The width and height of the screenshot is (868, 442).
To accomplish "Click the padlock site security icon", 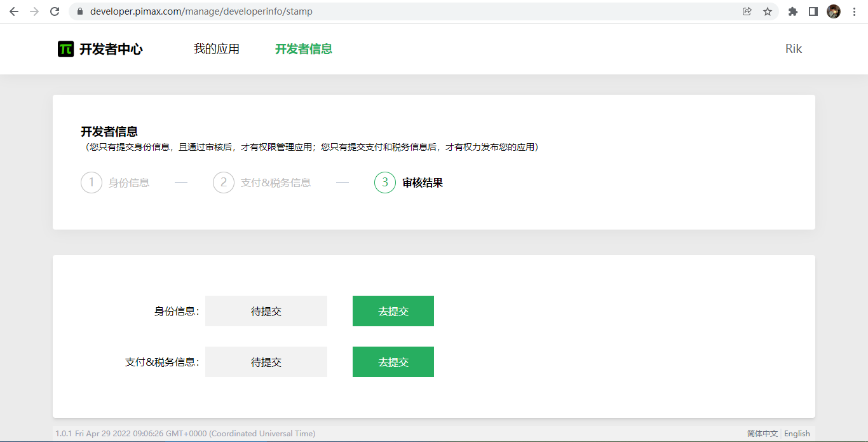I will click(x=79, y=11).
